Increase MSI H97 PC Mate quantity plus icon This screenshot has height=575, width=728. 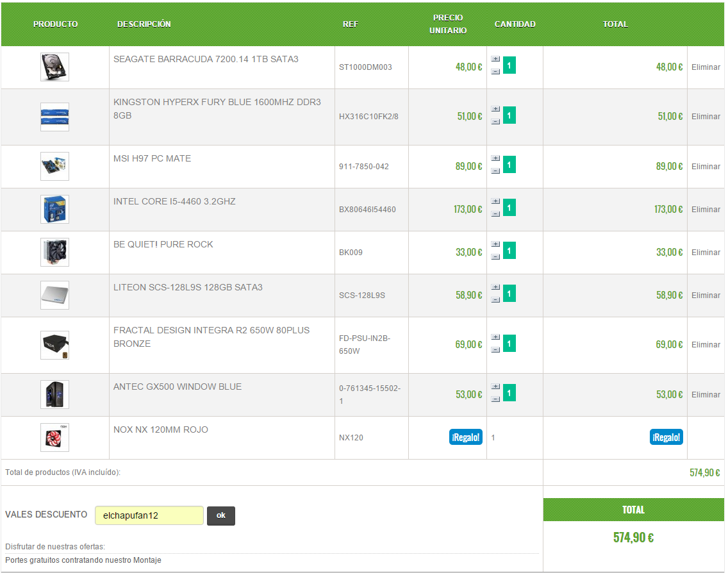(495, 158)
